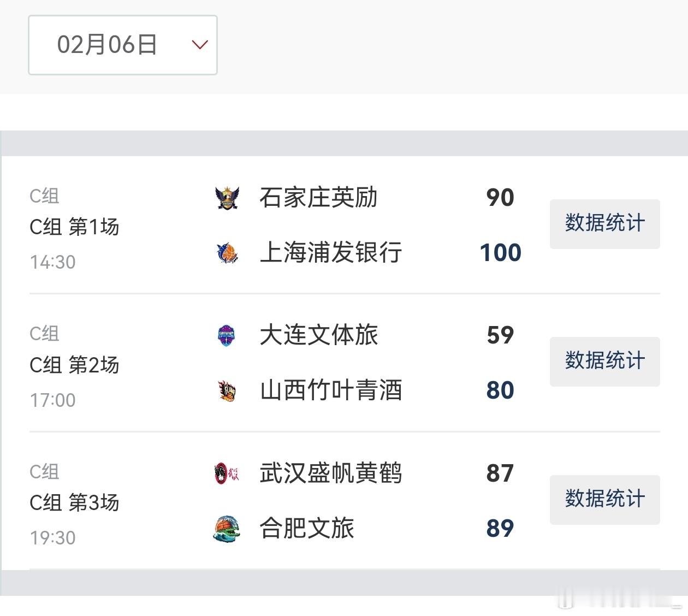Click the 山西竹叶青酒 team logo
The width and height of the screenshot is (688, 616).
pyautogui.click(x=227, y=390)
